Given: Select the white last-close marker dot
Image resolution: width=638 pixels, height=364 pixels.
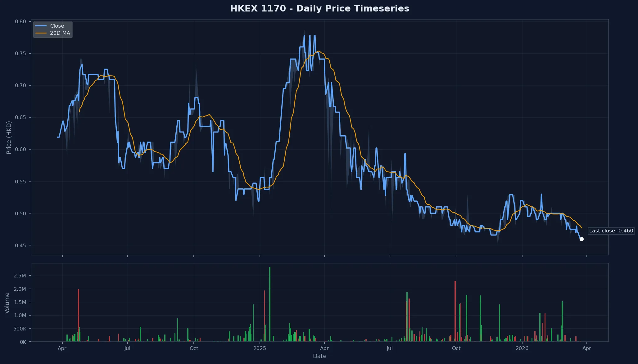Looking at the screenshot, I should click(x=582, y=239).
